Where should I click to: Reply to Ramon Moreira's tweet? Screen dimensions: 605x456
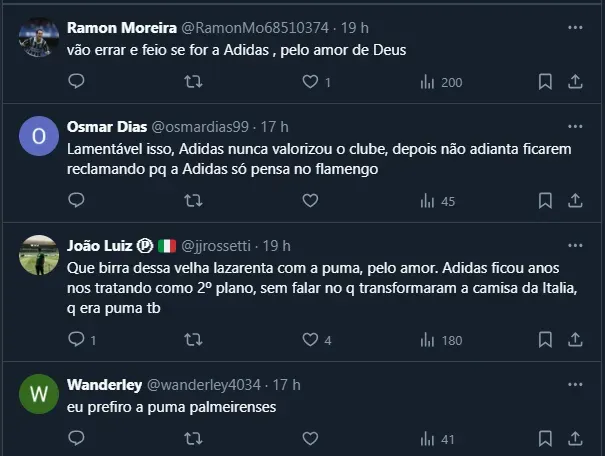76,82
